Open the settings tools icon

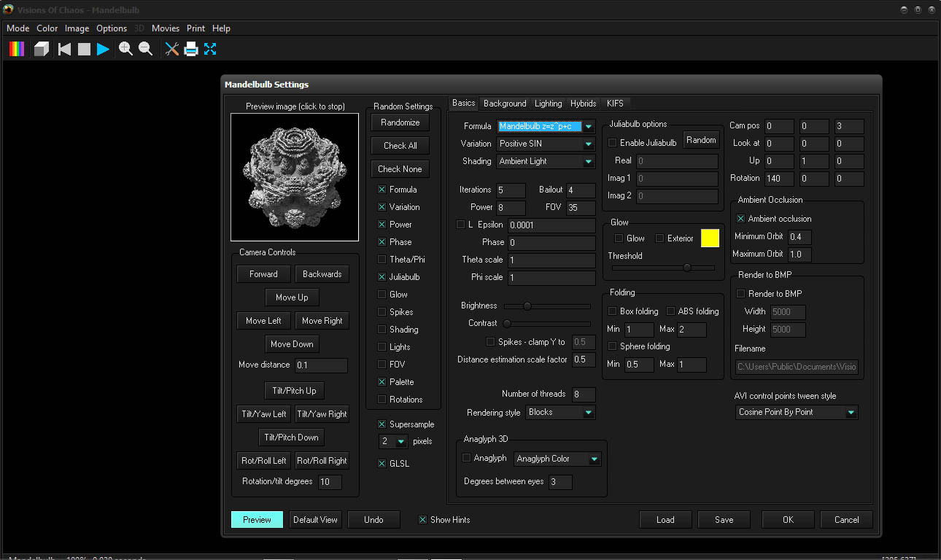(x=172, y=49)
